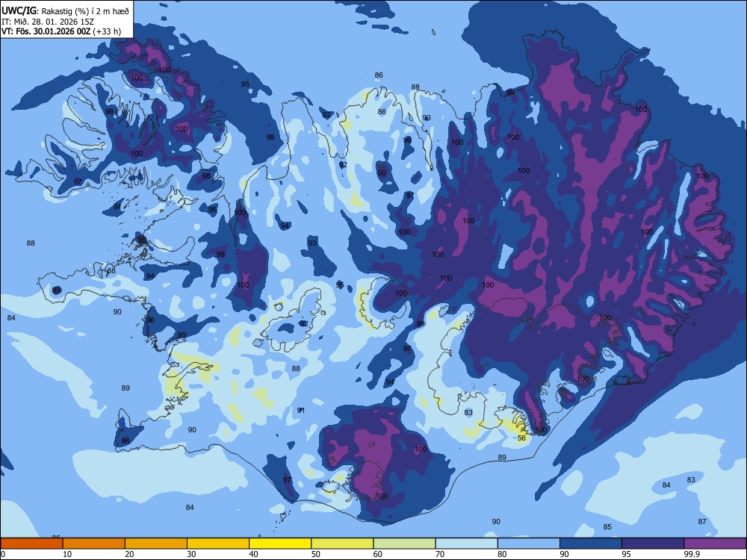
Task: Click the '56' humidity value on the map
Action: [521, 438]
